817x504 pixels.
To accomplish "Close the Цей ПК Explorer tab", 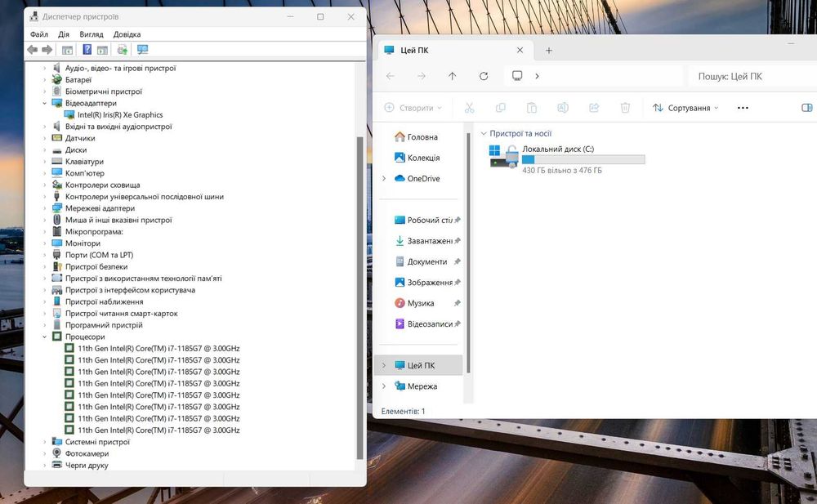I will coord(520,50).
